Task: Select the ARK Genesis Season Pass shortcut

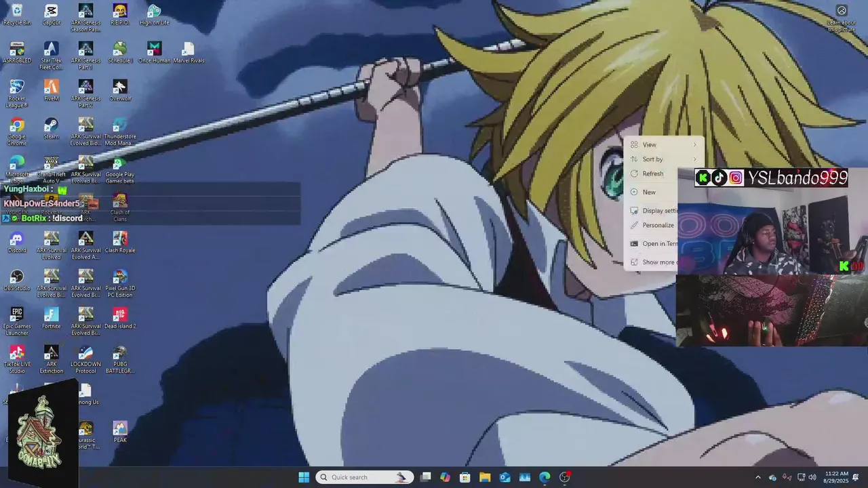Action: click(x=85, y=18)
